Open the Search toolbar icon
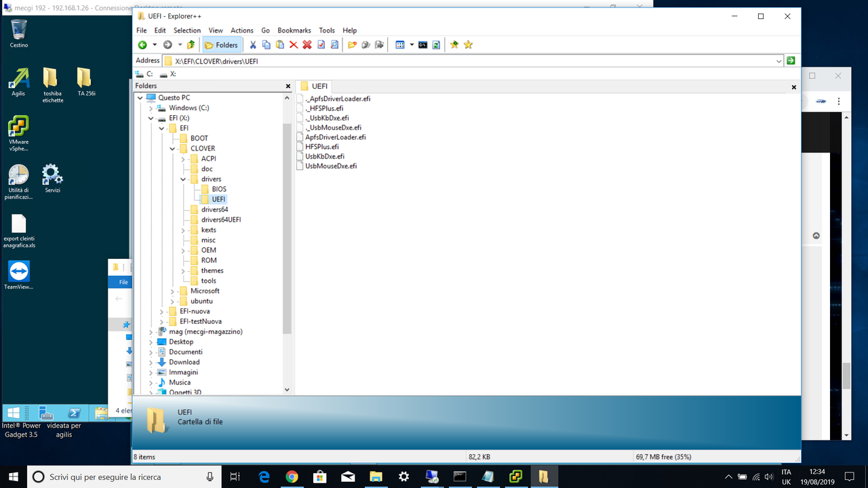Image resolution: width=868 pixels, height=488 pixels. pyautogui.click(x=334, y=45)
